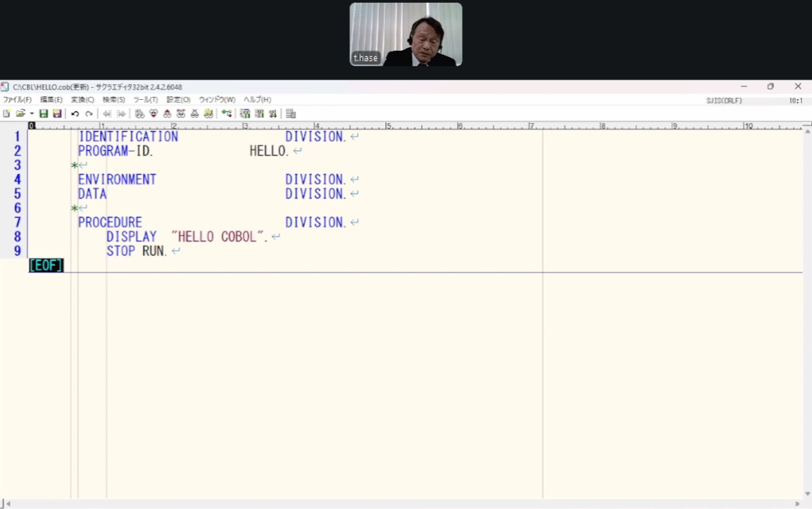Select the t.hase video thumbnail

pos(406,34)
